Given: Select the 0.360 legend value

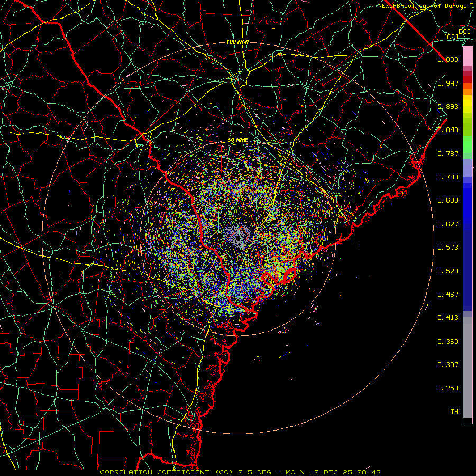Looking at the screenshot, I should click(x=448, y=342).
